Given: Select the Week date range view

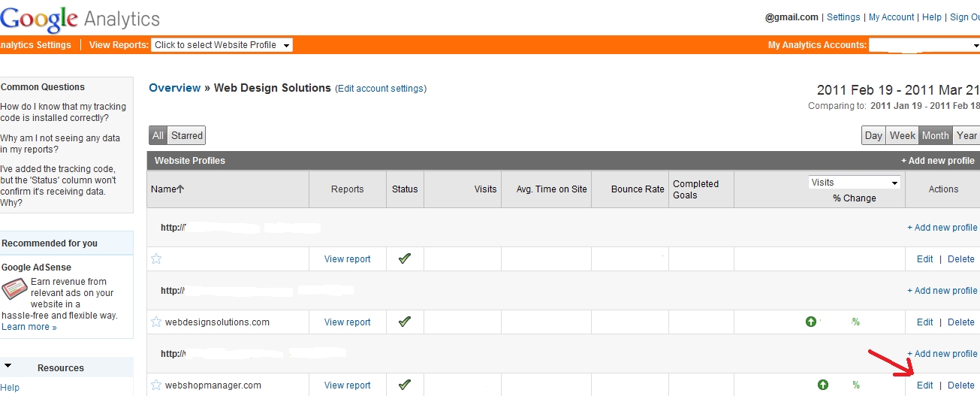Looking at the screenshot, I should pos(902,136).
